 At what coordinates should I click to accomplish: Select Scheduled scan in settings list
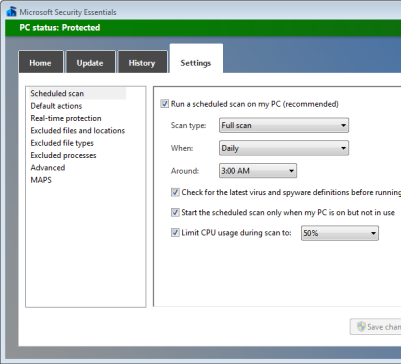pos(77,93)
